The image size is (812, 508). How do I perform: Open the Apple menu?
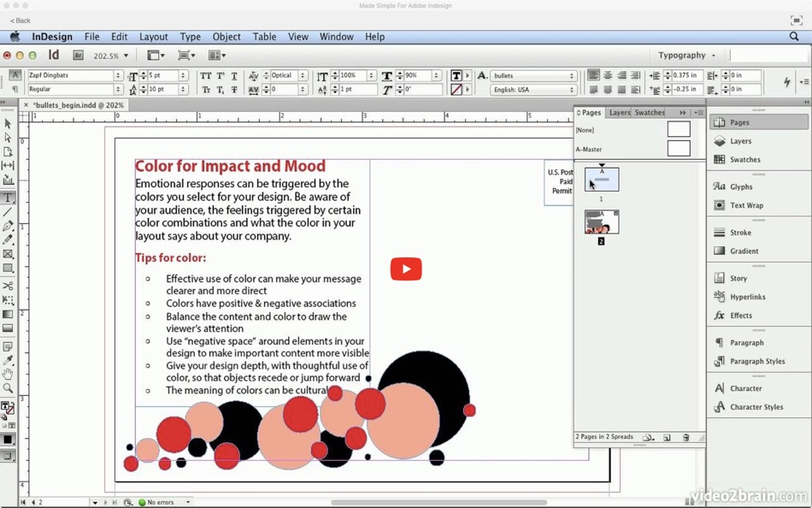click(15, 36)
